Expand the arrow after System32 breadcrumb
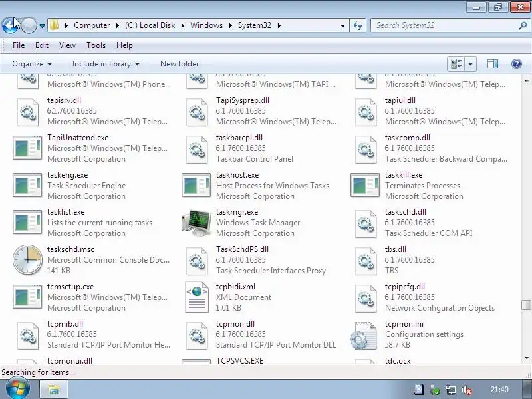The width and height of the screenshot is (532, 399). [279, 25]
